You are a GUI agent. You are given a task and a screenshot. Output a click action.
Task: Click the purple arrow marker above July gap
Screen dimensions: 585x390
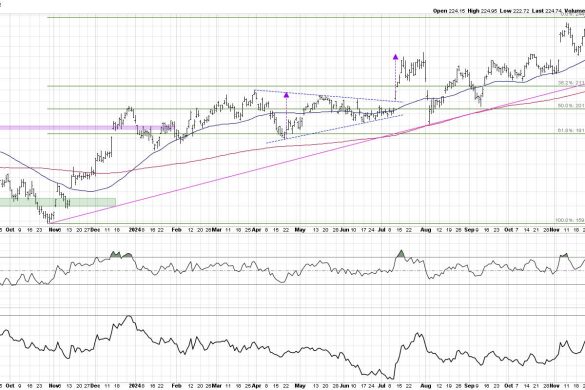tap(395, 57)
